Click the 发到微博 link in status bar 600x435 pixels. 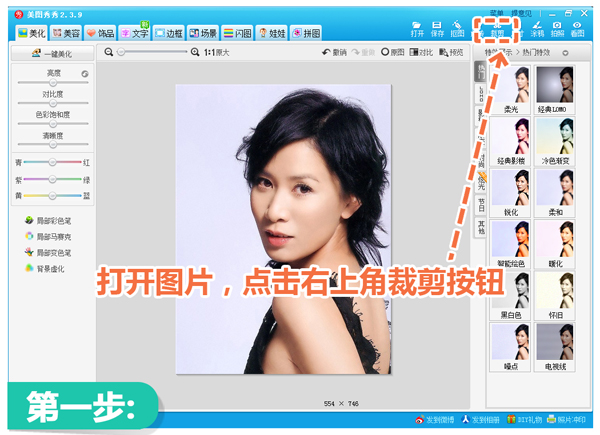[x=438, y=418]
